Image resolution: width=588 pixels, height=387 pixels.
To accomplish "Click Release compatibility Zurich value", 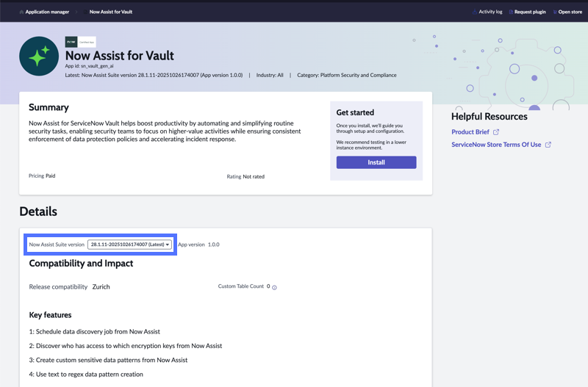I will pyautogui.click(x=101, y=286).
